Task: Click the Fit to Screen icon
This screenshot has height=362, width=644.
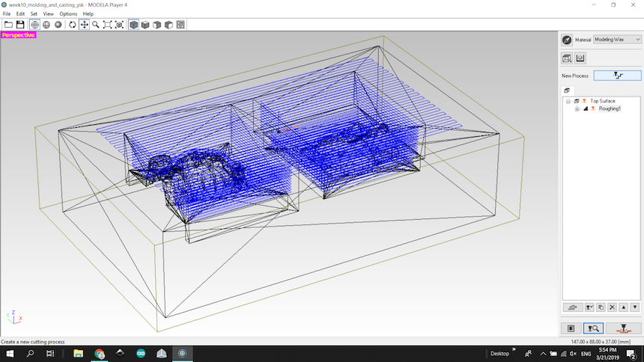Action: (108, 25)
